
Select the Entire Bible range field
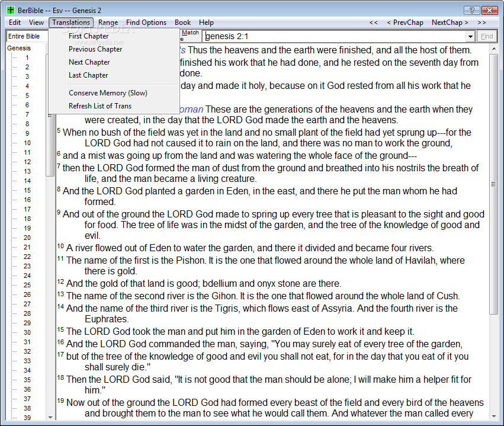pyautogui.click(x=27, y=36)
